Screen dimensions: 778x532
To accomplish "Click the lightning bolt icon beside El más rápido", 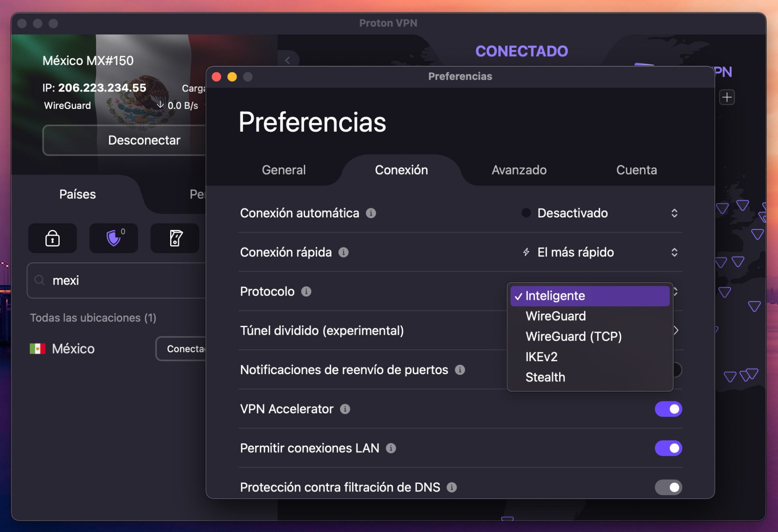I will pyautogui.click(x=526, y=252).
